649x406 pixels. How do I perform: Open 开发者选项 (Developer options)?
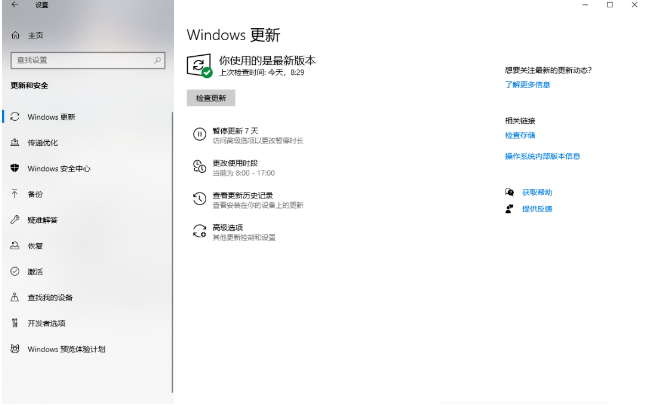tap(46, 324)
